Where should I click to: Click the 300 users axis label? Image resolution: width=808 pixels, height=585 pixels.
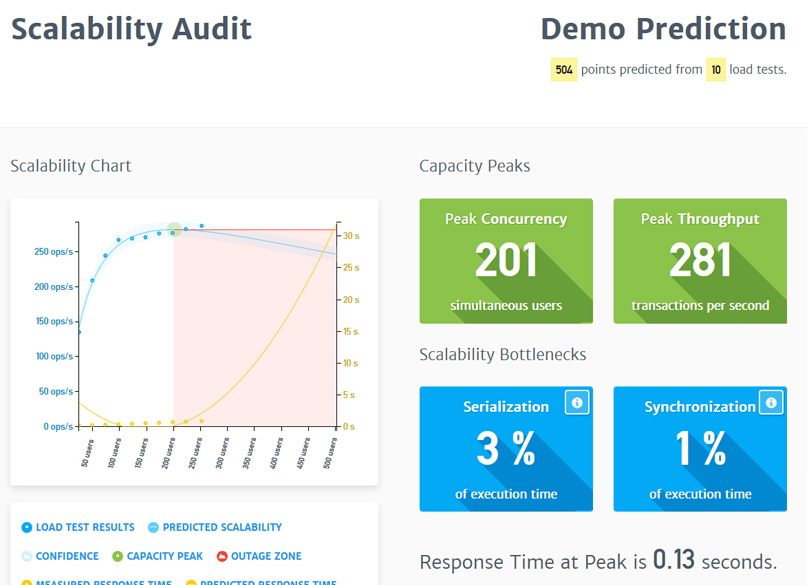(222, 453)
